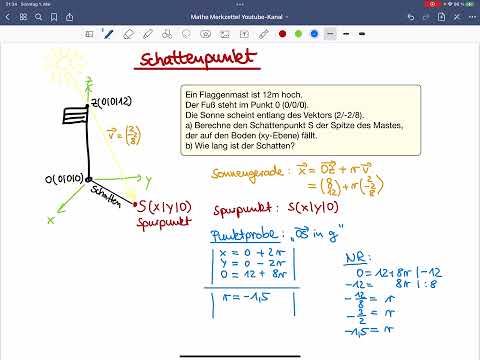The width and height of the screenshot is (480, 360).
Task: Choose the blue pen color
Action: pos(314,34)
